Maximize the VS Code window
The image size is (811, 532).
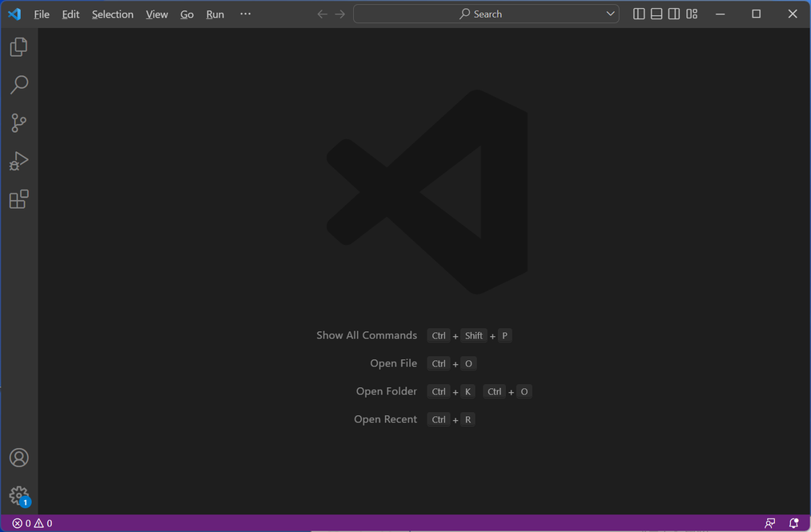757,14
